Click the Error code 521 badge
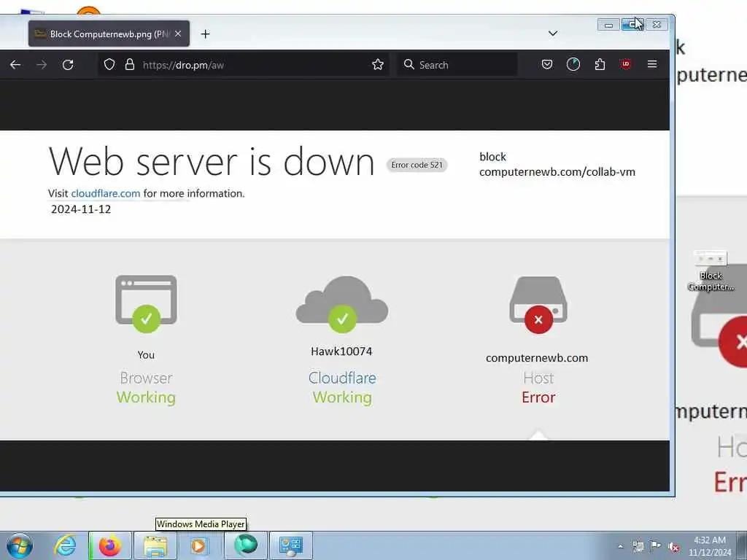Screen dimensions: 747x560 click(417, 165)
